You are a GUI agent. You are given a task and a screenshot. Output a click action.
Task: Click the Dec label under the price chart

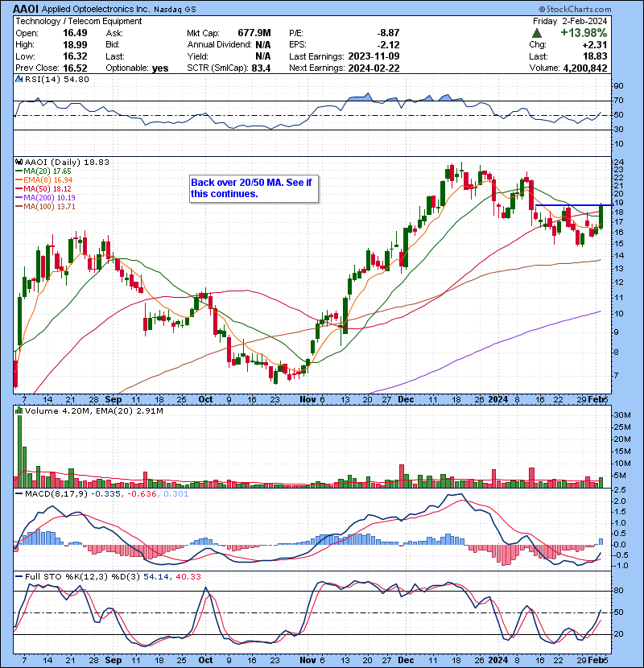pyautogui.click(x=406, y=400)
